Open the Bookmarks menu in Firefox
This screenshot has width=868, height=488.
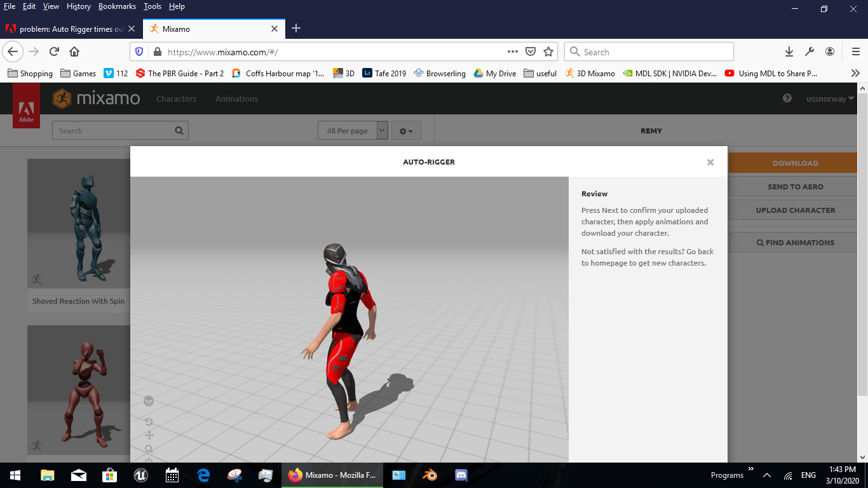point(117,6)
